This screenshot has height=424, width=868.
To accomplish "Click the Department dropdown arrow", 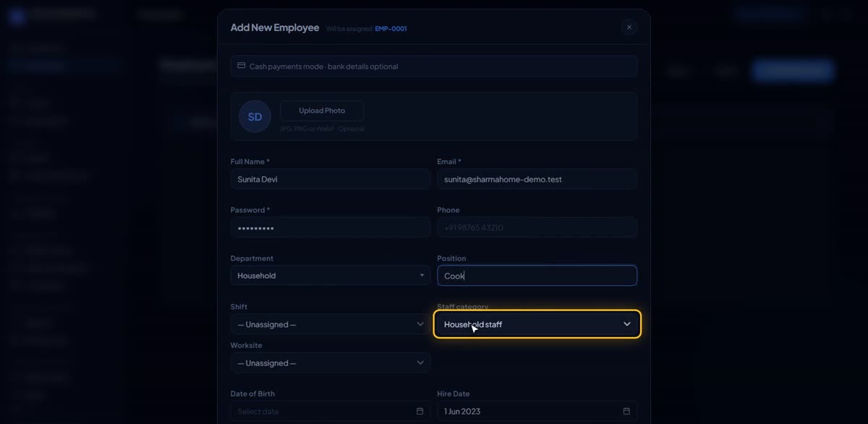I will [422, 276].
